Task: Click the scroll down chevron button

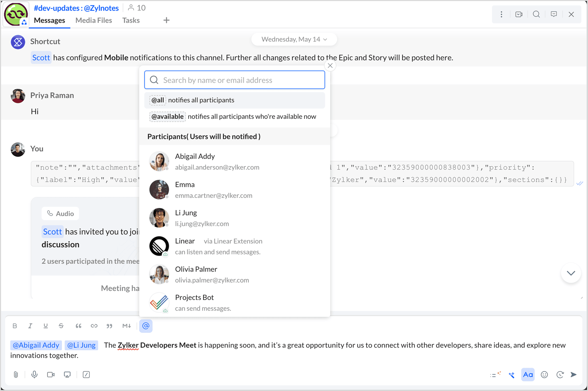Action: point(571,273)
